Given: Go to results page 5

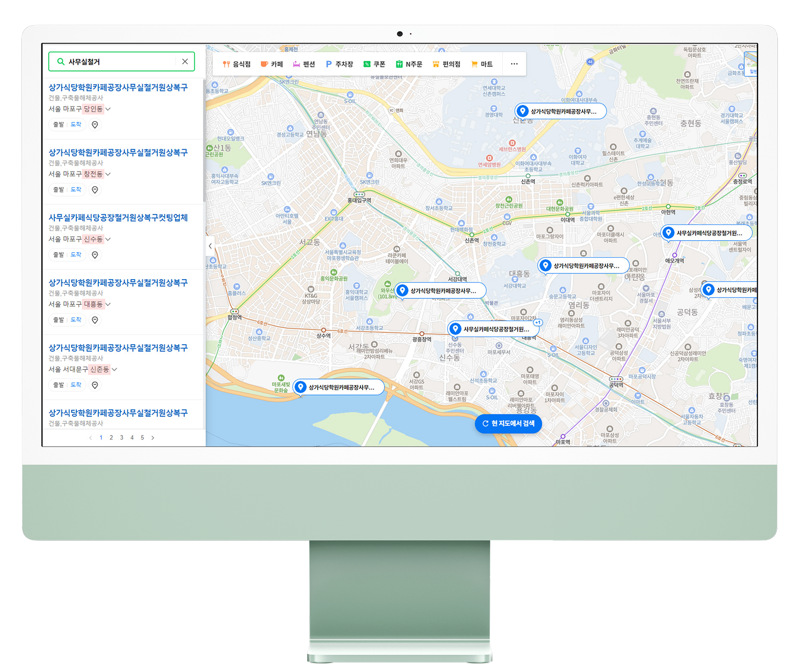Looking at the screenshot, I should click(142, 437).
